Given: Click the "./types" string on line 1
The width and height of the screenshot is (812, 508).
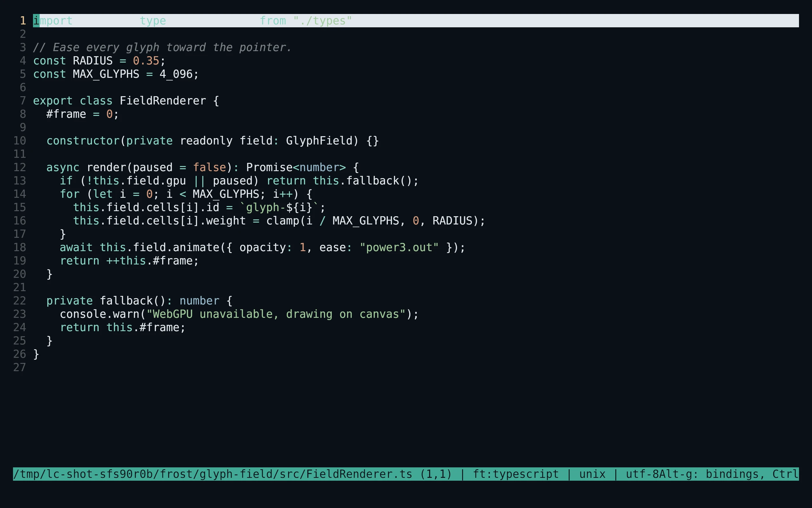Looking at the screenshot, I should pyautogui.click(x=323, y=21).
